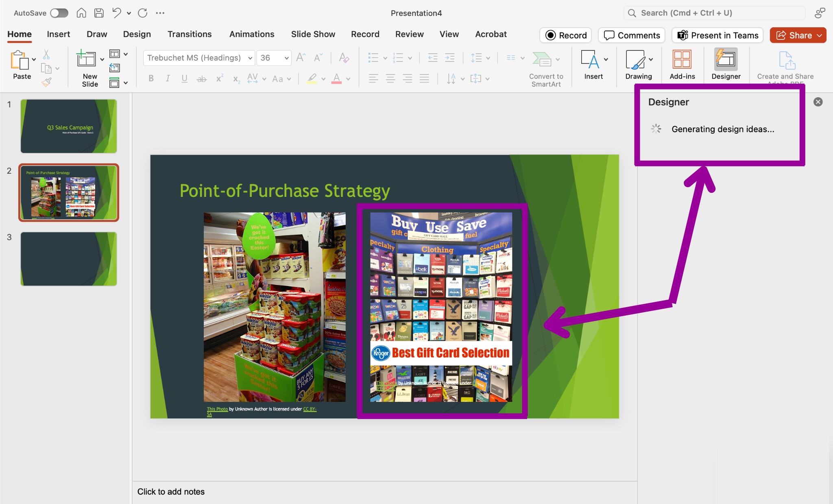Image resolution: width=833 pixels, height=504 pixels.
Task: Click the Search field
Action: [714, 13]
